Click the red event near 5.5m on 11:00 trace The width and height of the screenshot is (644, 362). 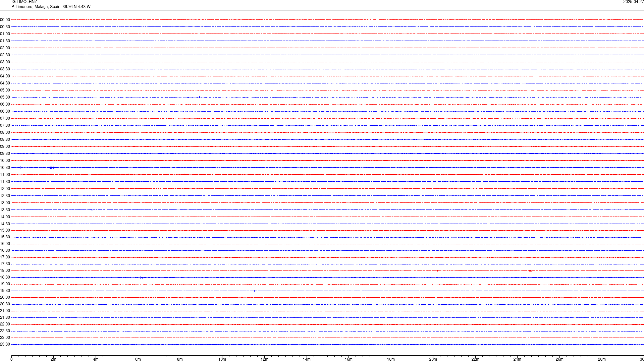coord(128,175)
